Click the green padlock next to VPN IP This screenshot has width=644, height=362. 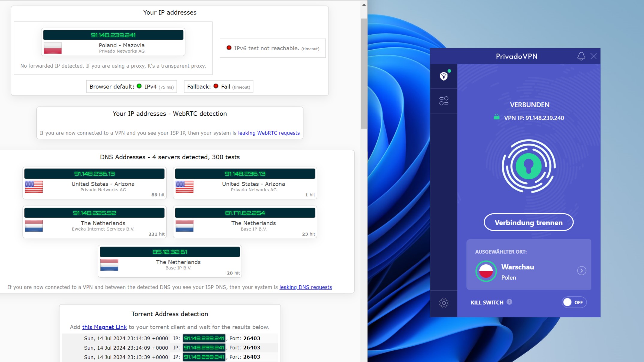[x=497, y=117]
